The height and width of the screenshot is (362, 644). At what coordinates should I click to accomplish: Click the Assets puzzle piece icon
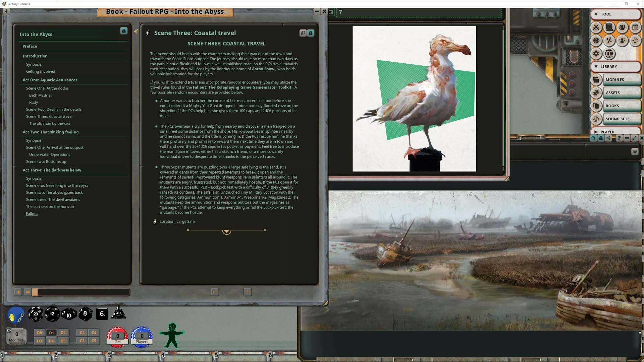596,93
